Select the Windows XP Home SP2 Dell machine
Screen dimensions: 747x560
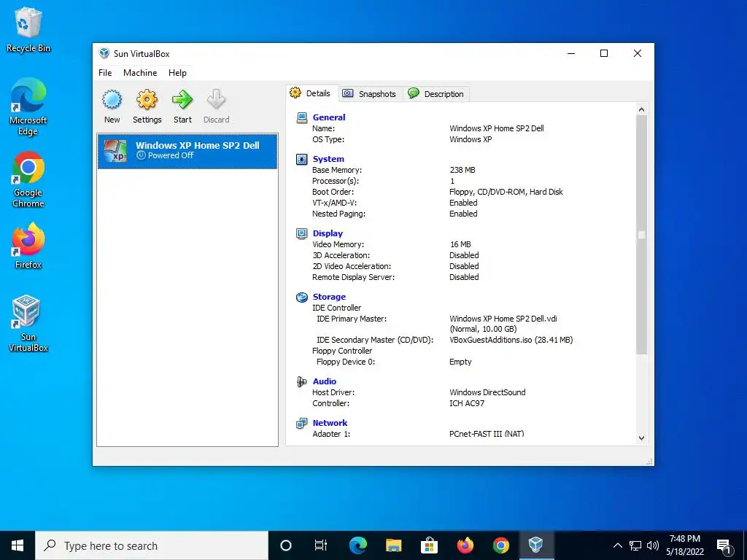pyautogui.click(x=187, y=151)
